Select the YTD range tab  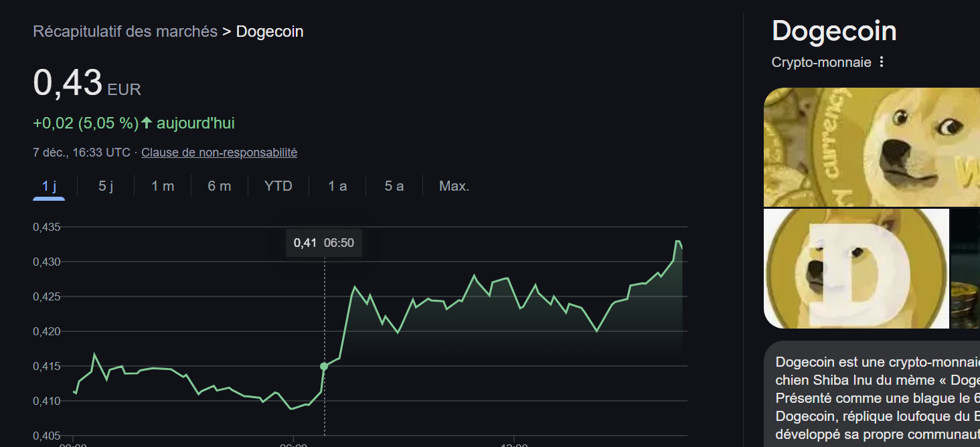tap(278, 186)
